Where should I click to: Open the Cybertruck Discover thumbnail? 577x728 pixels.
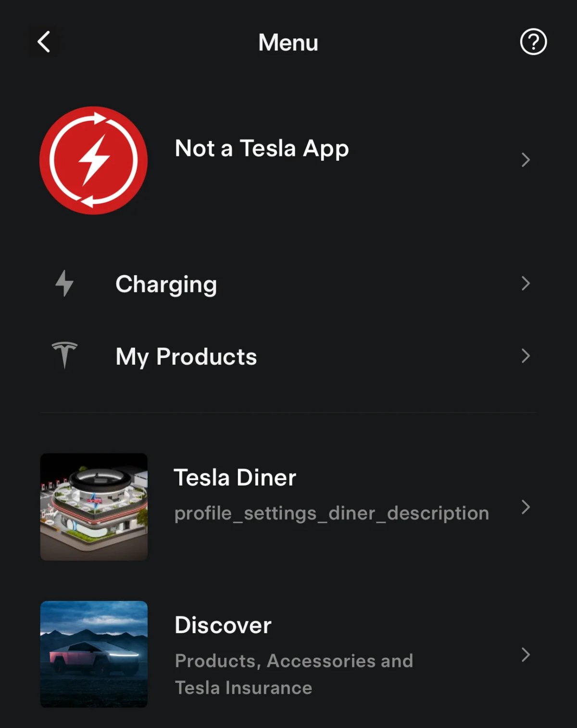click(x=94, y=654)
